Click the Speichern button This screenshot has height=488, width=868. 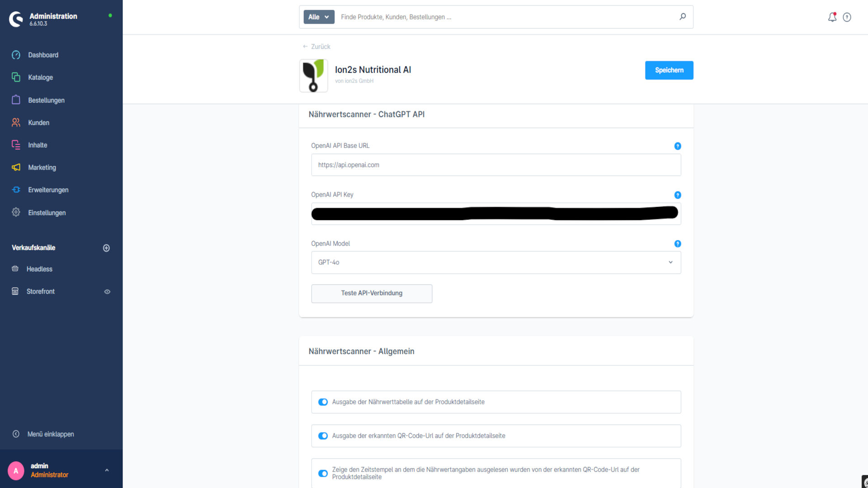[669, 70]
